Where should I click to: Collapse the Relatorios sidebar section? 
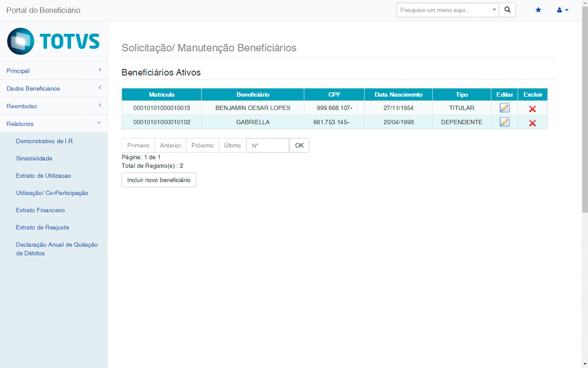point(54,124)
